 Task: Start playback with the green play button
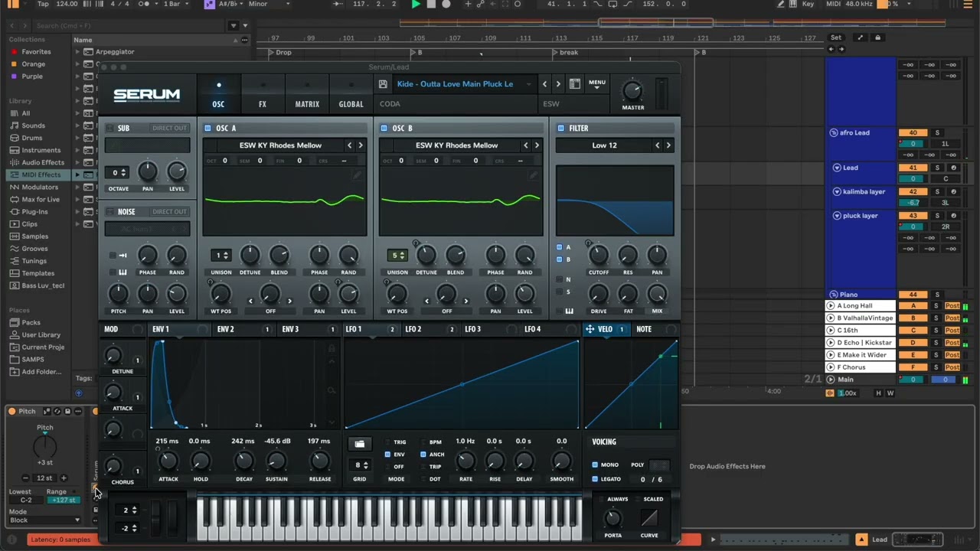click(x=416, y=4)
